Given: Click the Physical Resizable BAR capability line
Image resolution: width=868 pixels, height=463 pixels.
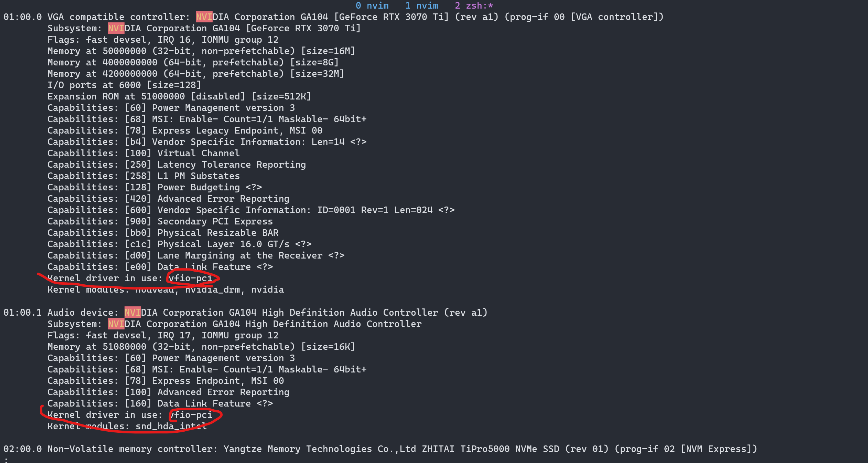Looking at the screenshot, I should click(x=218, y=233).
